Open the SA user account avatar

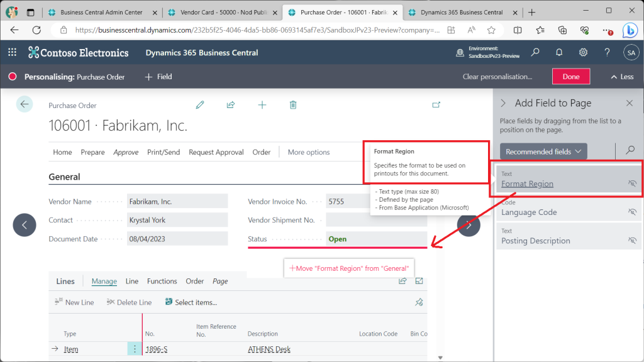tap(631, 53)
